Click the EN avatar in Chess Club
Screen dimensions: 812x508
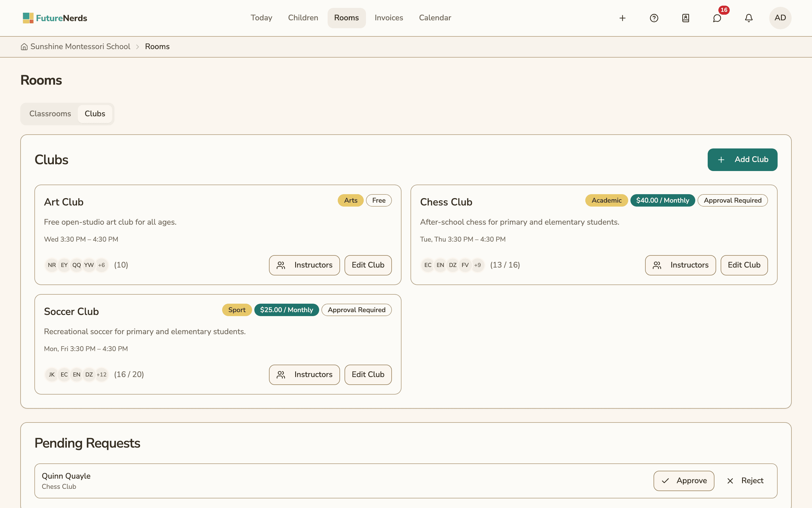(440, 265)
